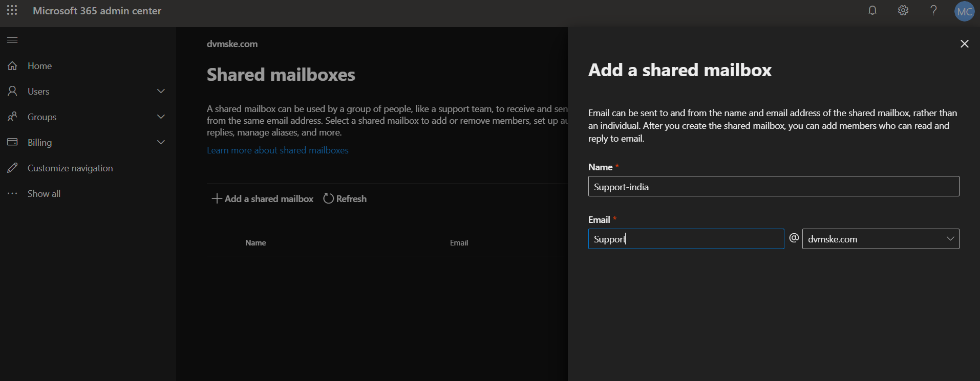Close the Add a shared mailbox panel

965,44
